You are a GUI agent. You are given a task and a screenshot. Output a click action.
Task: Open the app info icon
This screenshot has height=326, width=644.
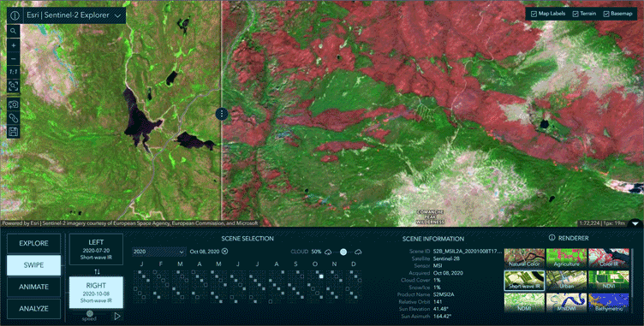pyautogui.click(x=15, y=15)
